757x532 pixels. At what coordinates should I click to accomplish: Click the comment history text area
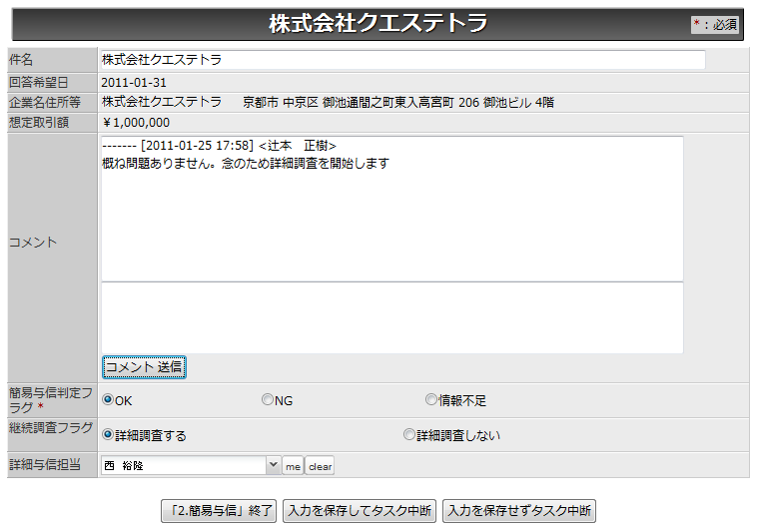click(392, 209)
